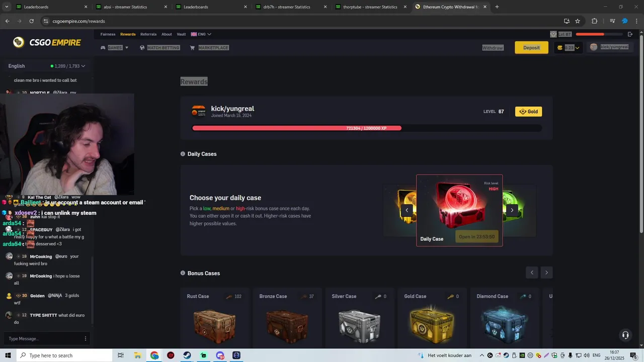
Task: Click the Bonus Cases info icon
Action: (x=183, y=273)
